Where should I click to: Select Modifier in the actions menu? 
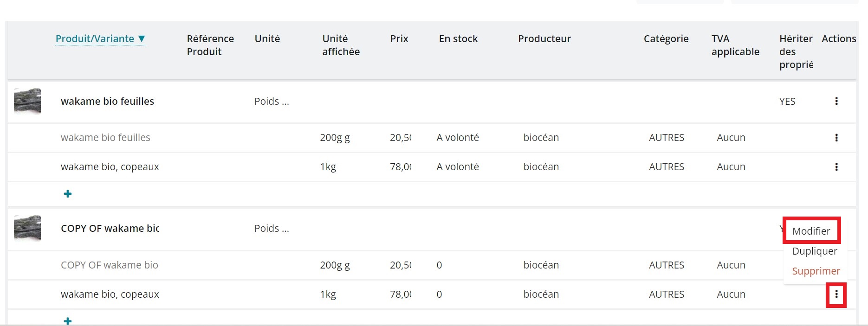[x=811, y=231]
